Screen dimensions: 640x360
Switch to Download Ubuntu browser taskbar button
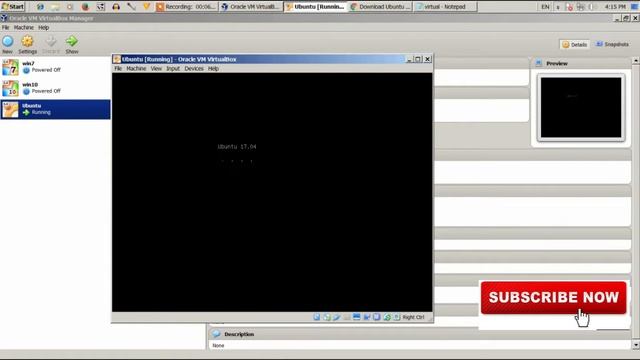[381, 7]
